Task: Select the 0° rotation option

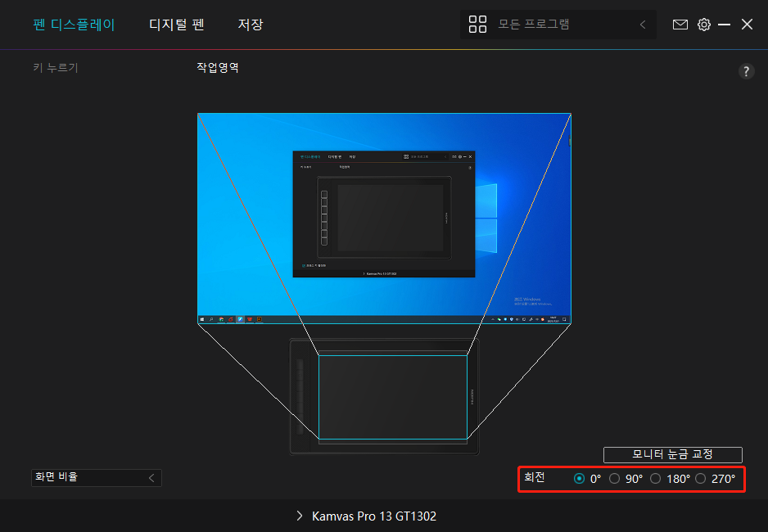Action: (579, 479)
